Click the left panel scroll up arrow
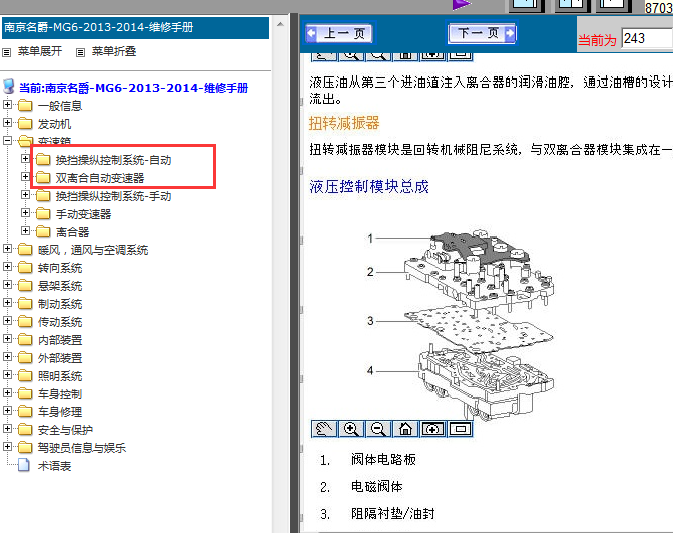Screen dimensions: 673x533 280,24
